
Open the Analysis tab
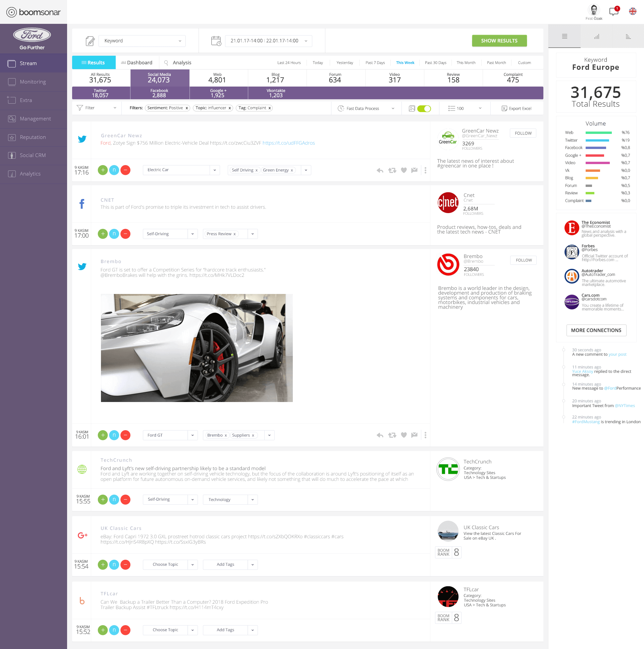[x=178, y=63]
